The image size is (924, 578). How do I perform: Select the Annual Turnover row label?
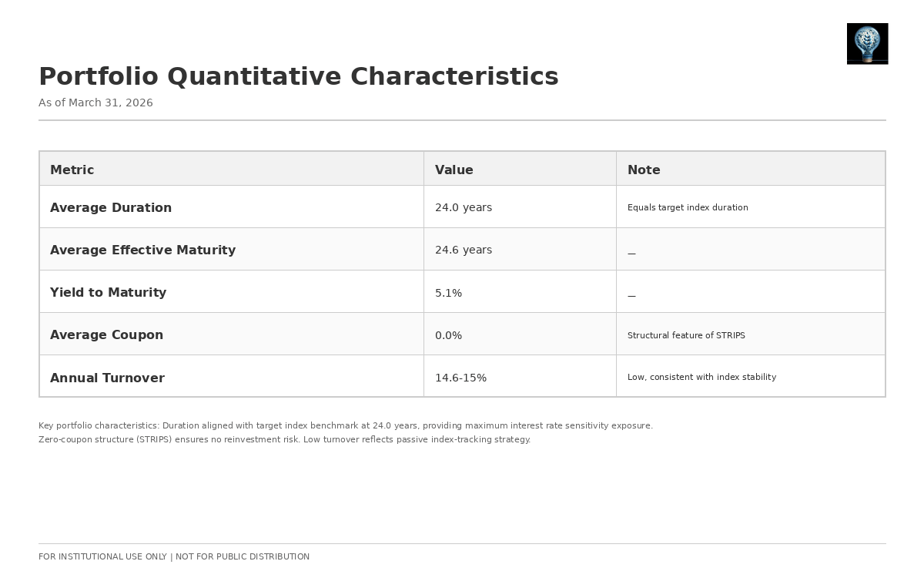pos(107,378)
